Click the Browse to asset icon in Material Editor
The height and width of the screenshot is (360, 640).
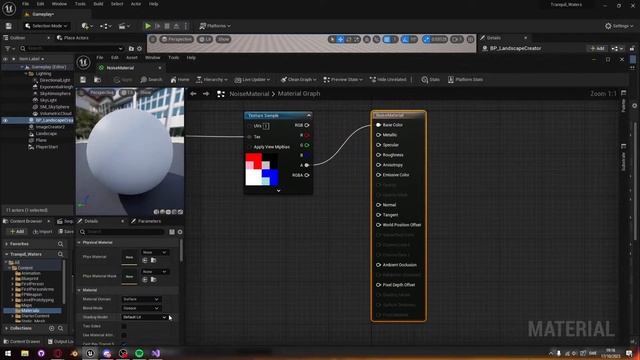98,80
